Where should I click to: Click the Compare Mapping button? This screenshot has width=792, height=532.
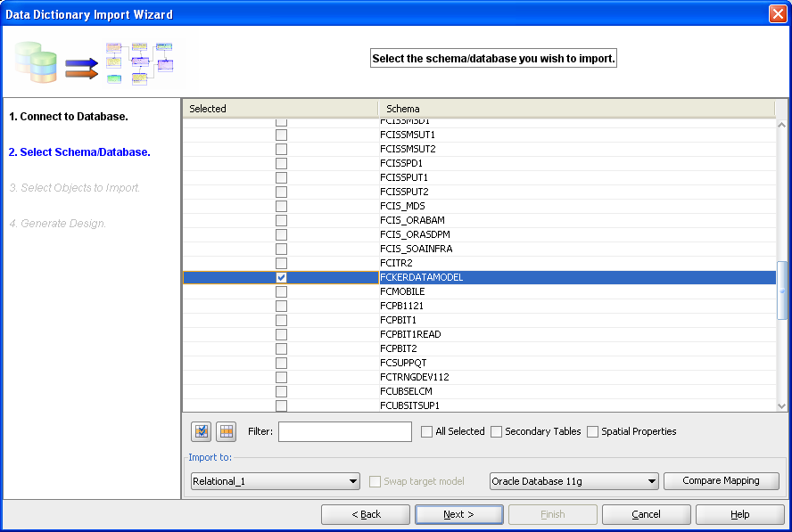click(x=721, y=480)
